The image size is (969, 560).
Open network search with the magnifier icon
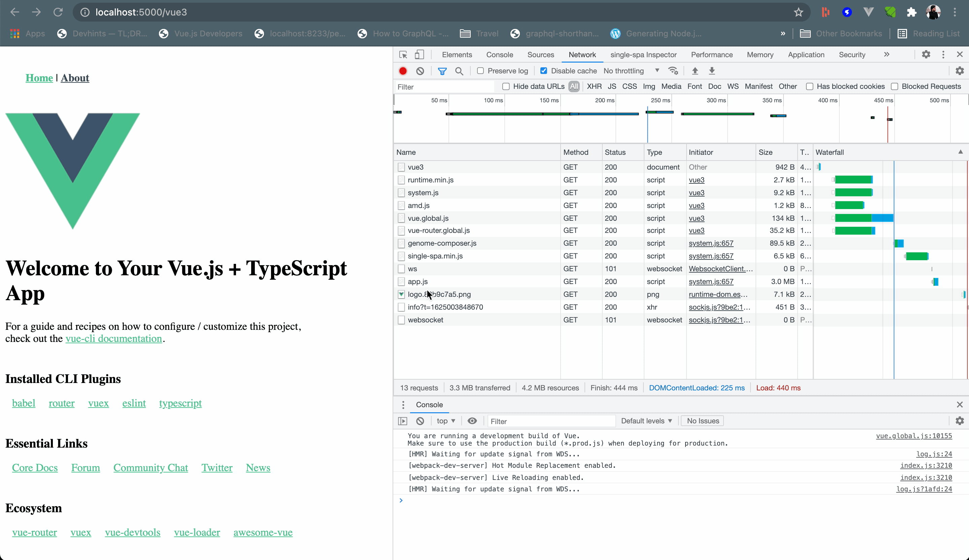pos(459,71)
